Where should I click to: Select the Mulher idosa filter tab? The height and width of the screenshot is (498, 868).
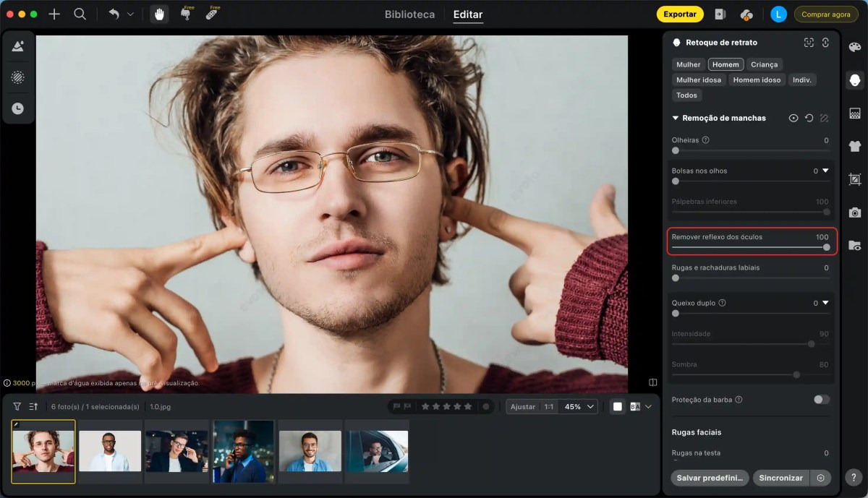click(698, 80)
